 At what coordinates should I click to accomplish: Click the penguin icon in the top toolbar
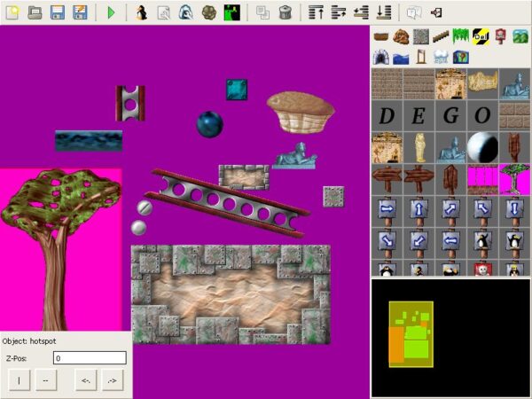pos(141,12)
